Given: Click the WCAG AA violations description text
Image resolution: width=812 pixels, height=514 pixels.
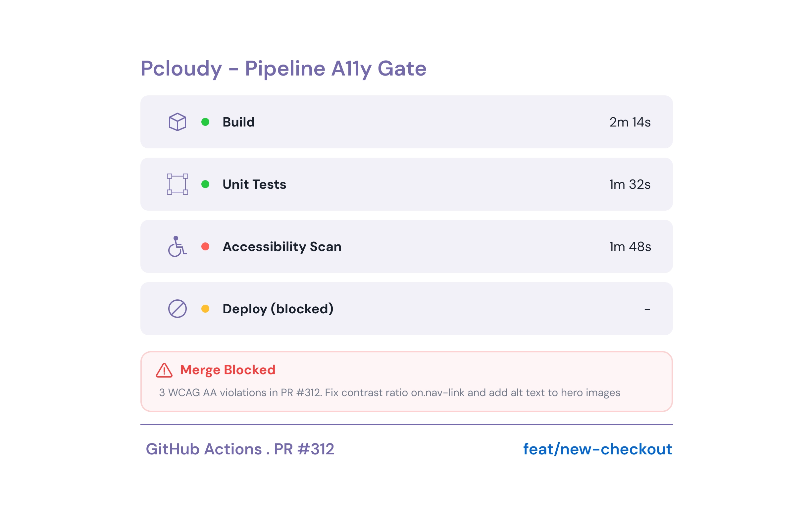Looking at the screenshot, I should pyautogui.click(x=389, y=392).
